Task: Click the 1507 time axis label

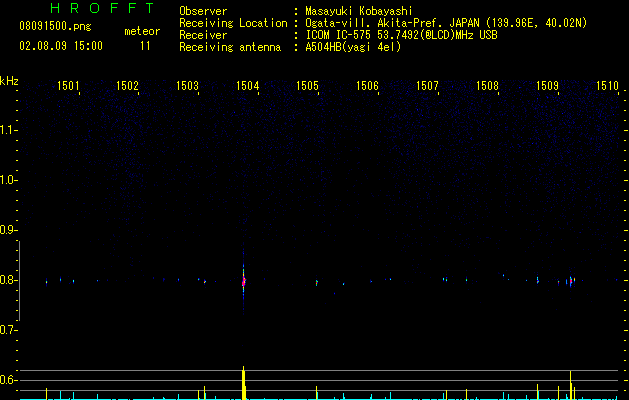Action: 427,86
